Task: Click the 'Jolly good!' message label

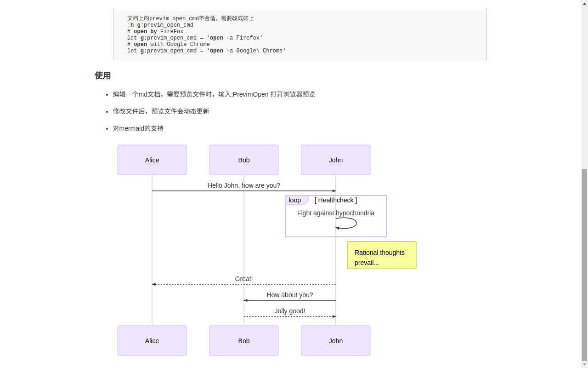Action: (290, 311)
